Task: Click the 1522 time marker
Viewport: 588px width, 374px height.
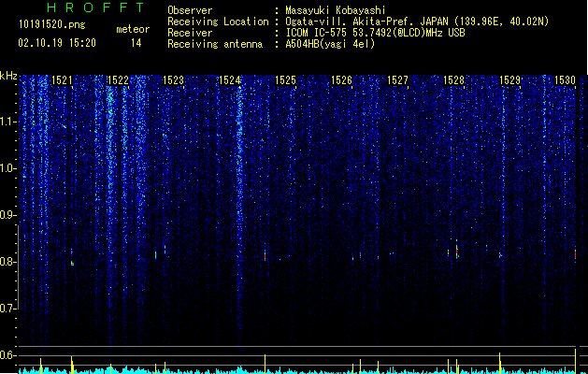Action: coord(118,80)
